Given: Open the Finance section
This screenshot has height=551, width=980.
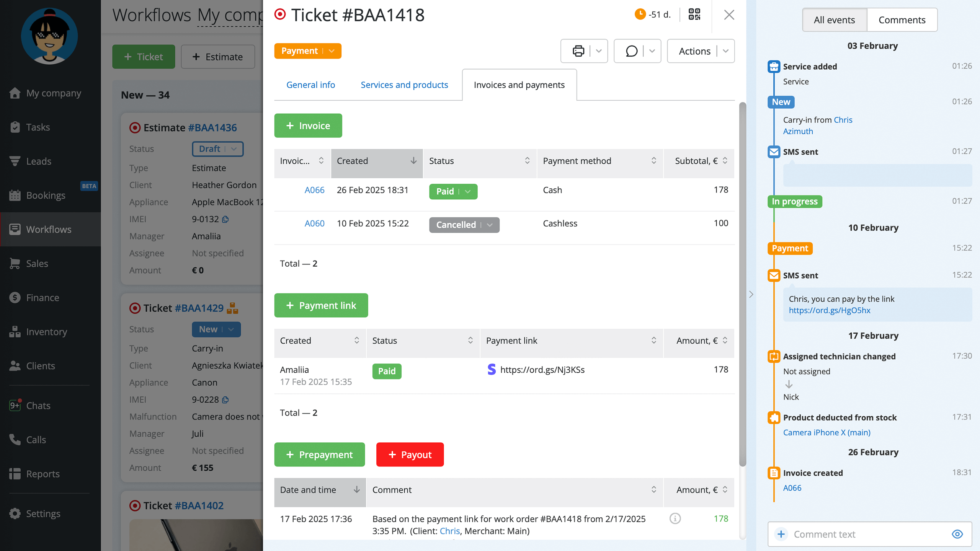Looking at the screenshot, I should tap(42, 297).
